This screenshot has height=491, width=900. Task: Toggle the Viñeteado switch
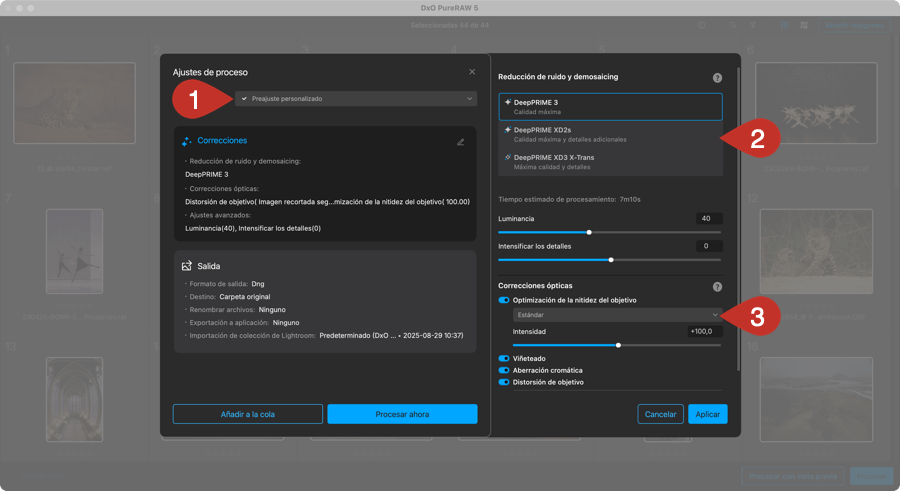coord(504,358)
